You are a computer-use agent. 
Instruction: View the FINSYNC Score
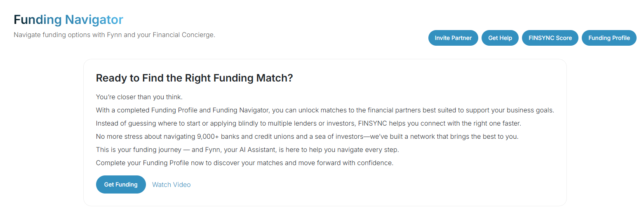[550, 38]
